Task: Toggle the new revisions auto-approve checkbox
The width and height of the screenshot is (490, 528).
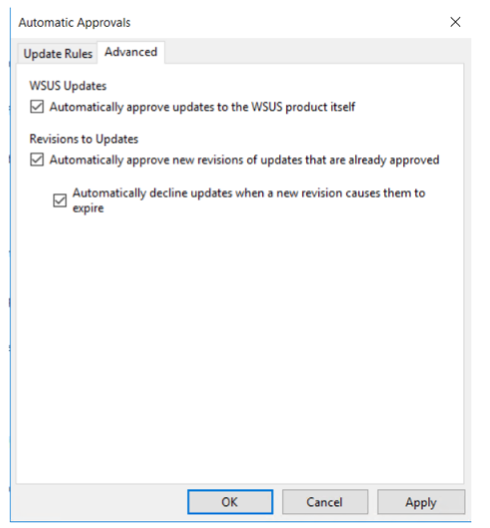Action: coord(37,160)
